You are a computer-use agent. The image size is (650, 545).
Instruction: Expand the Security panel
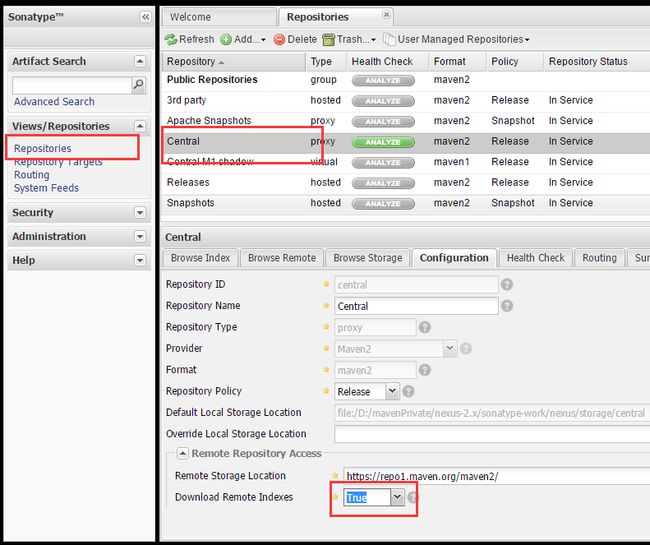pos(140,213)
